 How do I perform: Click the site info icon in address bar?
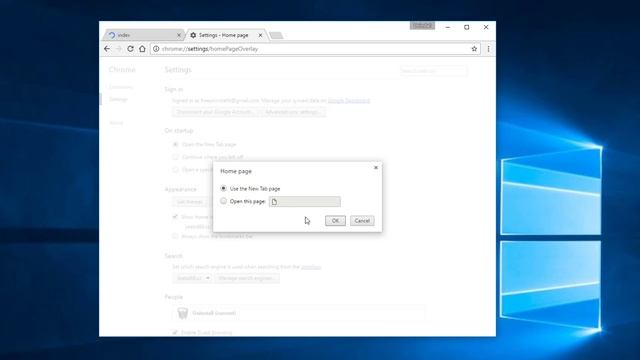156,49
